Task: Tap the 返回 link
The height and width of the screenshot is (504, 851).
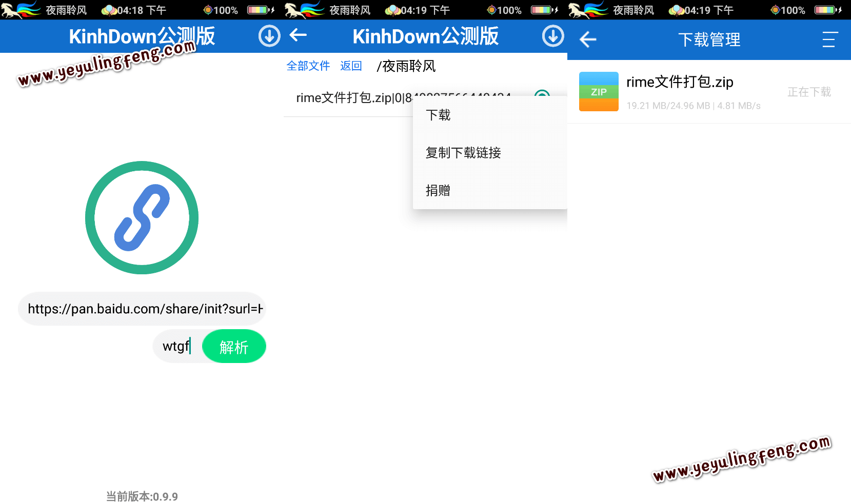Action: pyautogui.click(x=351, y=66)
